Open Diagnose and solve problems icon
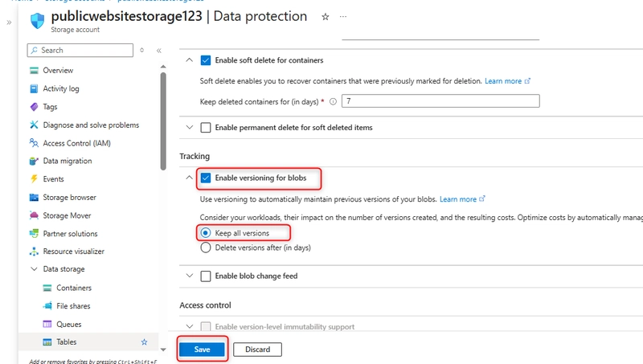The image size is (643, 364). [34, 125]
